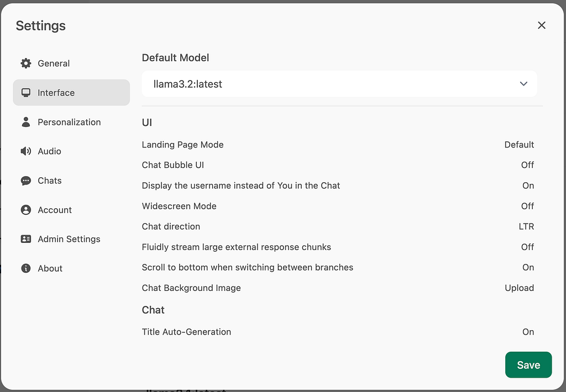Toggle the username display On value
The height and width of the screenshot is (392, 566).
pos(528,186)
